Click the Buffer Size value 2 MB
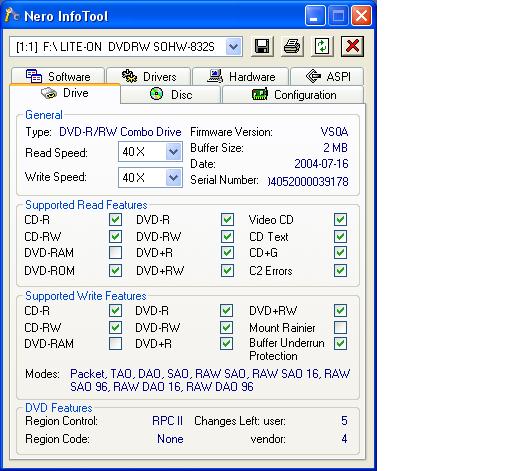Screen dimensions: 512x471 336,148
